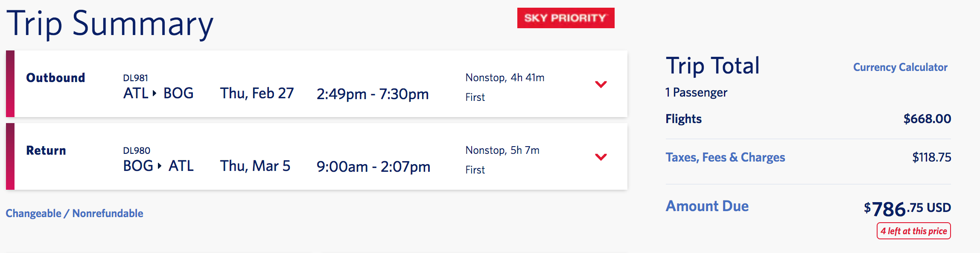Click the Thu, Mar 5 return date

[x=255, y=166]
